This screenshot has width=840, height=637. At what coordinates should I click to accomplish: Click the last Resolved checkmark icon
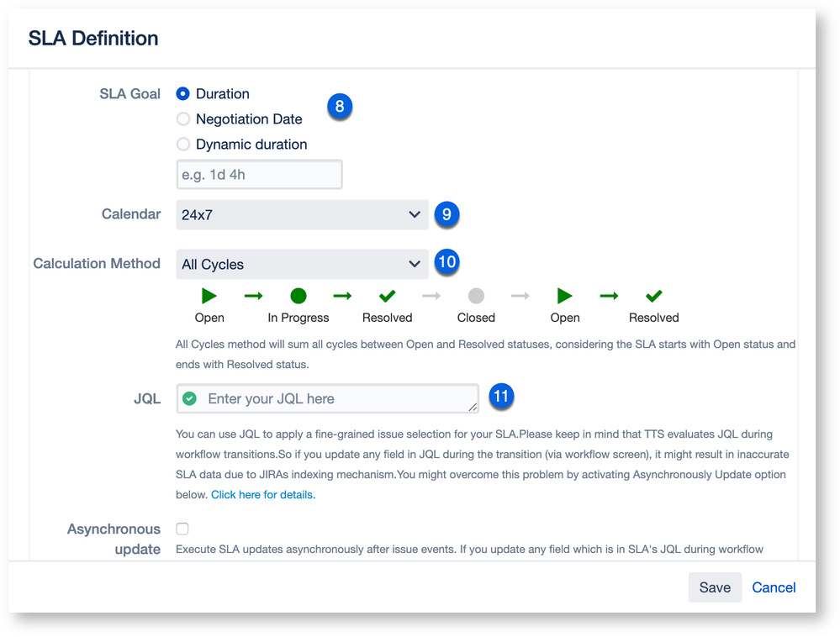pyautogui.click(x=654, y=296)
